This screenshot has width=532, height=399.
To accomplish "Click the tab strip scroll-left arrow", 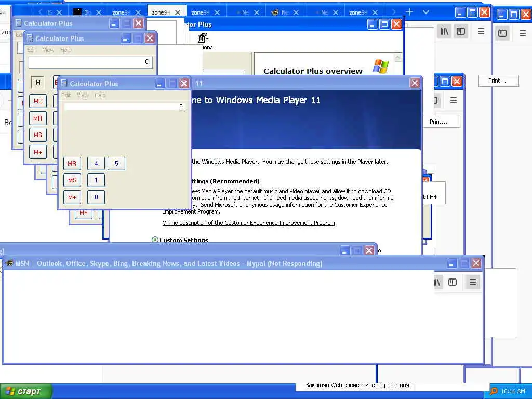I will [x=41, y=12].
